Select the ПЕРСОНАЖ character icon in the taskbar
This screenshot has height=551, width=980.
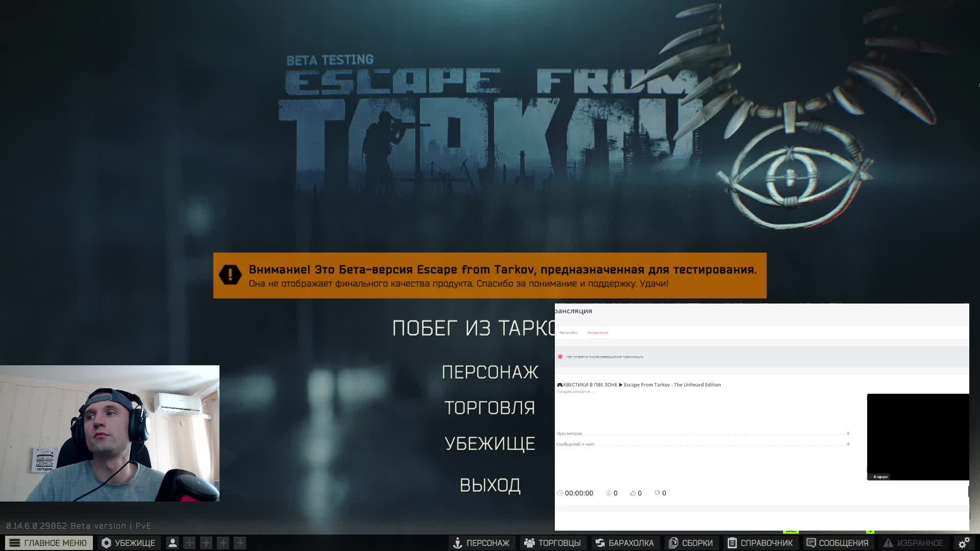pyautogui.click(x=457, y=543)
